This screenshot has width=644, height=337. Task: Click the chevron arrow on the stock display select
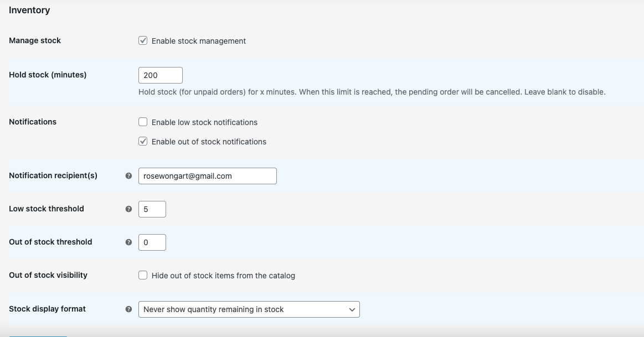point(352,310)
